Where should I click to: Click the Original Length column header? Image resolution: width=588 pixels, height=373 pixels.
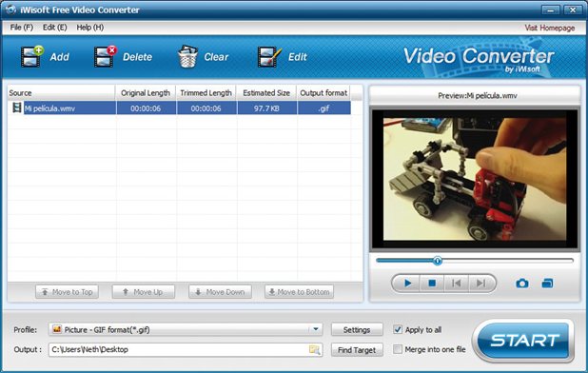click(x=146, y=93)
